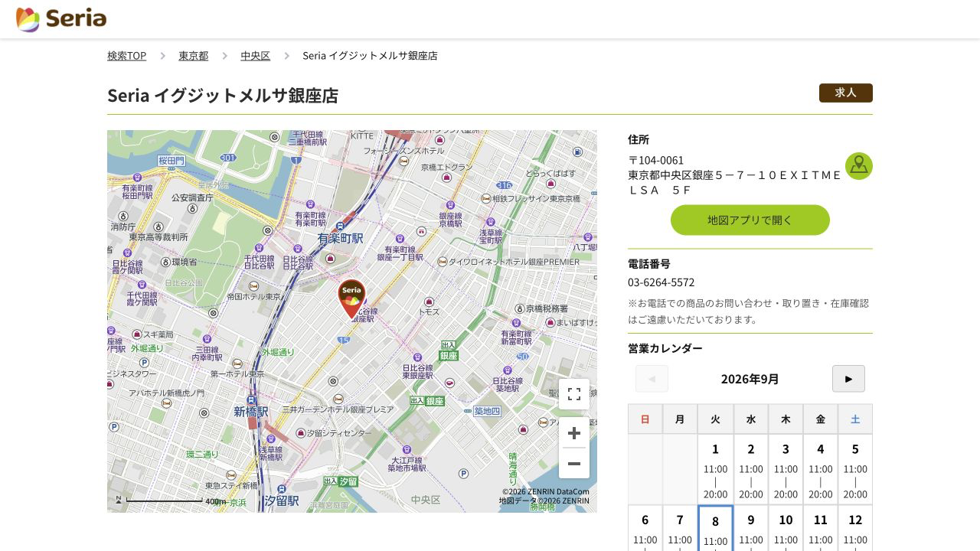Toggle fullscreen map view
This screenshot has height=551, width=980.
tap(574, 394)
